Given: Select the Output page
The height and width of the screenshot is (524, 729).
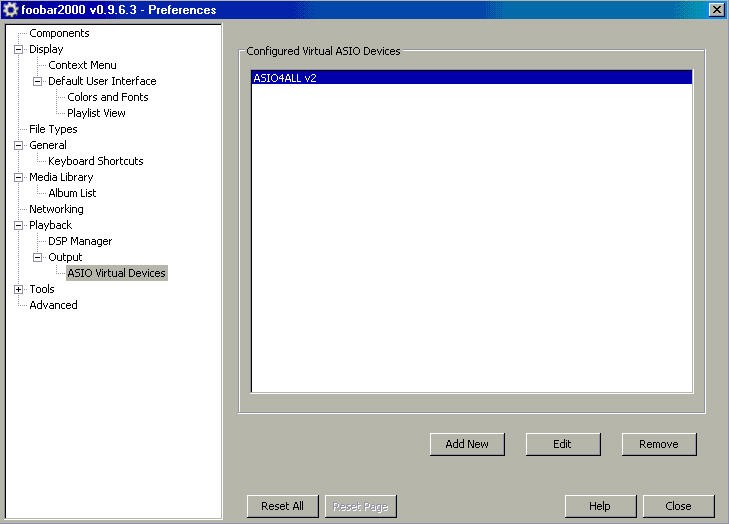Looking at the screenshot, I should pyautogui.click(x=65, y=258).
